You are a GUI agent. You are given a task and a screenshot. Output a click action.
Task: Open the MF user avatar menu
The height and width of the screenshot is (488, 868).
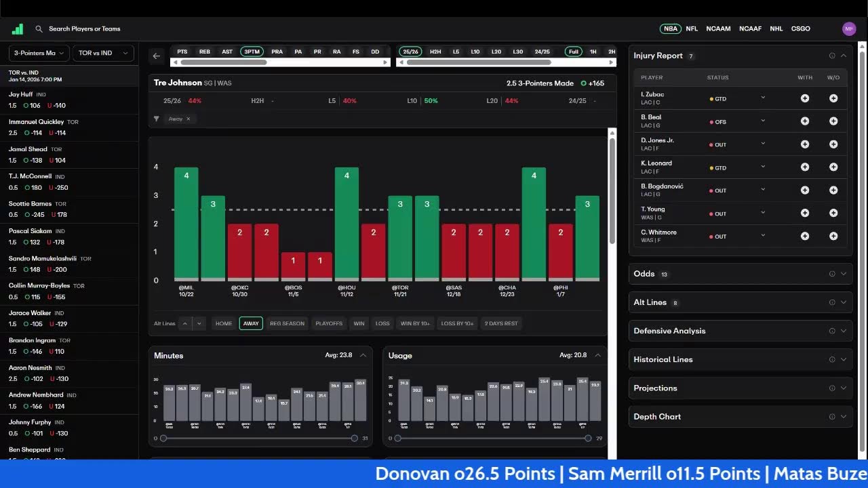(849, 28)
